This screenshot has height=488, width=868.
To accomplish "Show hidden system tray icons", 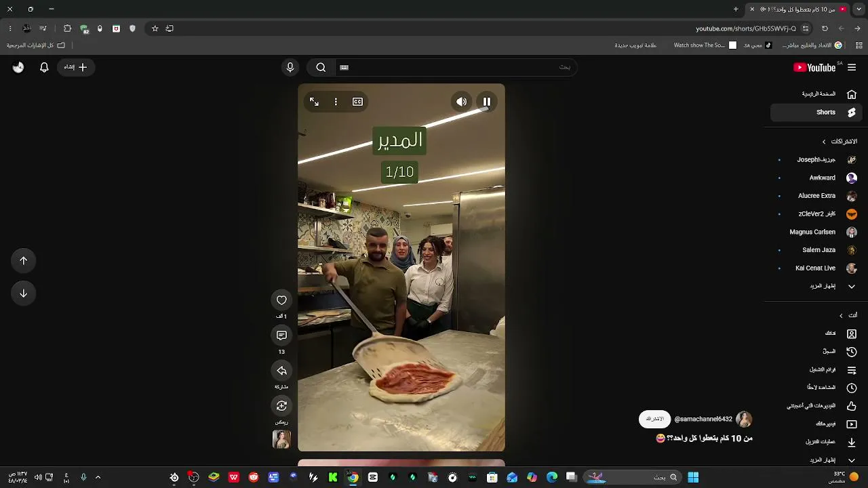I will [x=98, y=477].
